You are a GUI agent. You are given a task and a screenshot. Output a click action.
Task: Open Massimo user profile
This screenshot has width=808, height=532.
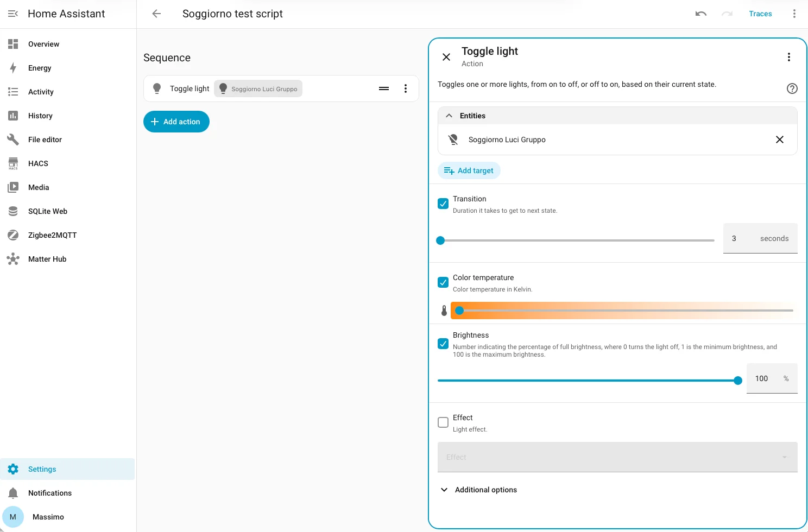tap(68, 517)
